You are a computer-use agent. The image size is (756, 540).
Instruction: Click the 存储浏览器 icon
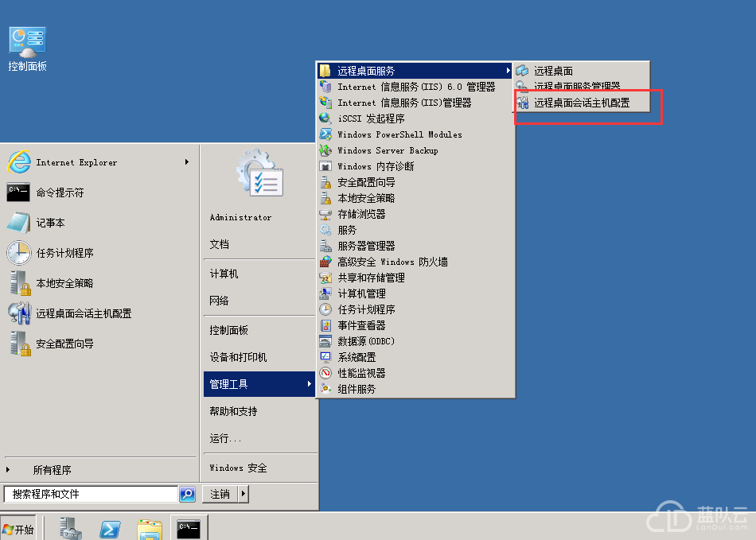(x=325, y=214)
